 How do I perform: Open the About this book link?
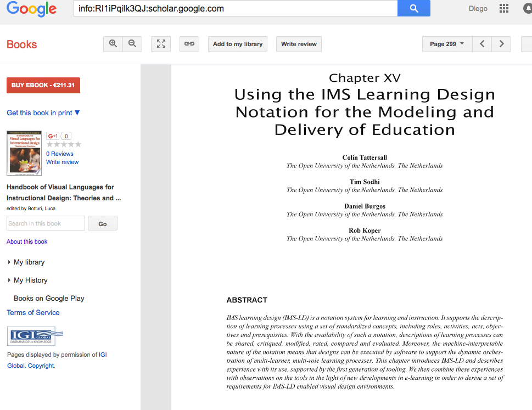[x=27, y=241]
